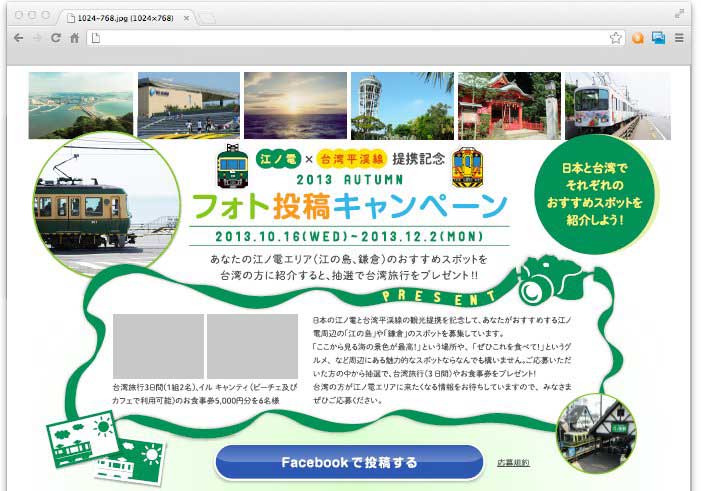The width and height of the screenshot is (701, 491).
Task: Click the orange extension icon
Action: [x=638, y=38]
